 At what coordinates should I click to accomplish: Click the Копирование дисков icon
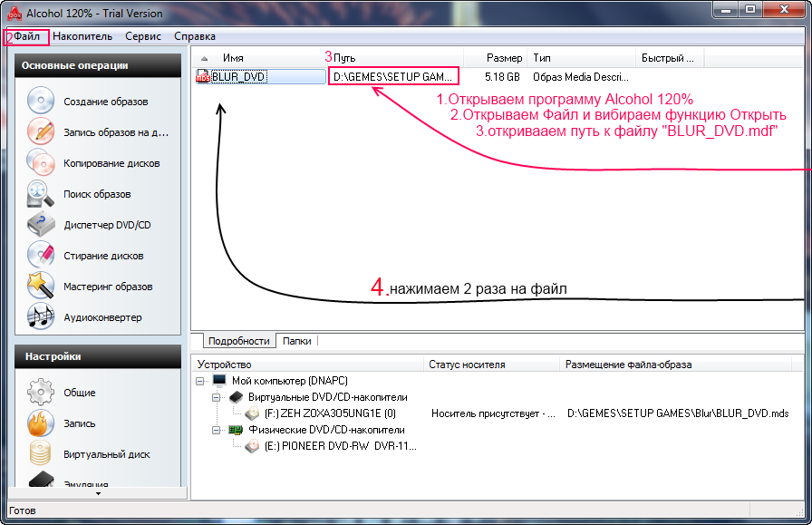pyautogui.click(x=41, y=162)
